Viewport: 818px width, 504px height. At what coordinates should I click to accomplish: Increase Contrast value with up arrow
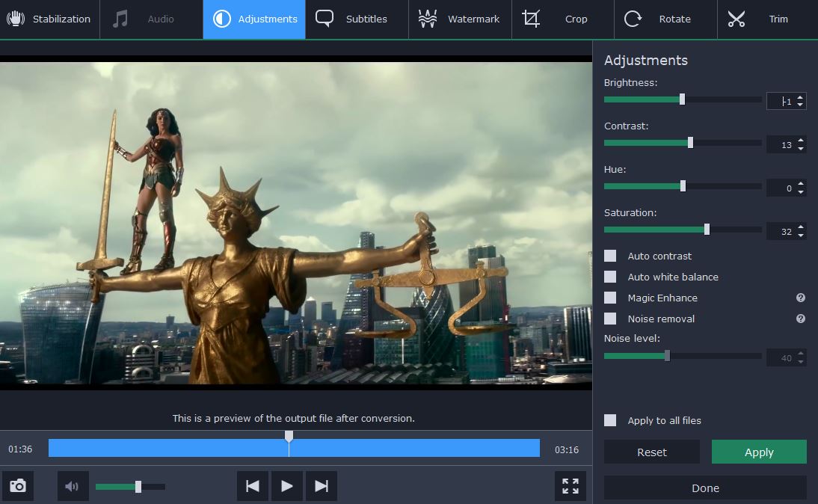click(x=800, y=141)
